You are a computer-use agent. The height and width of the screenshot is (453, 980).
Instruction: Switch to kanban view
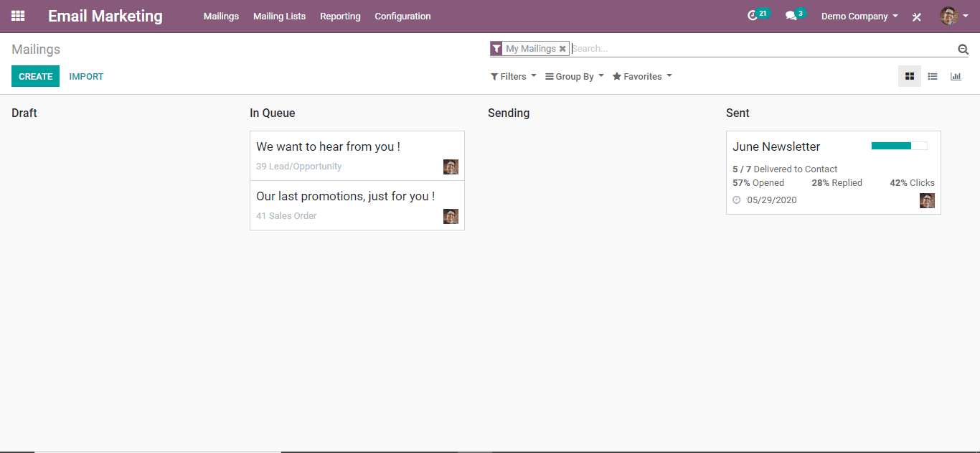(910, 76)
